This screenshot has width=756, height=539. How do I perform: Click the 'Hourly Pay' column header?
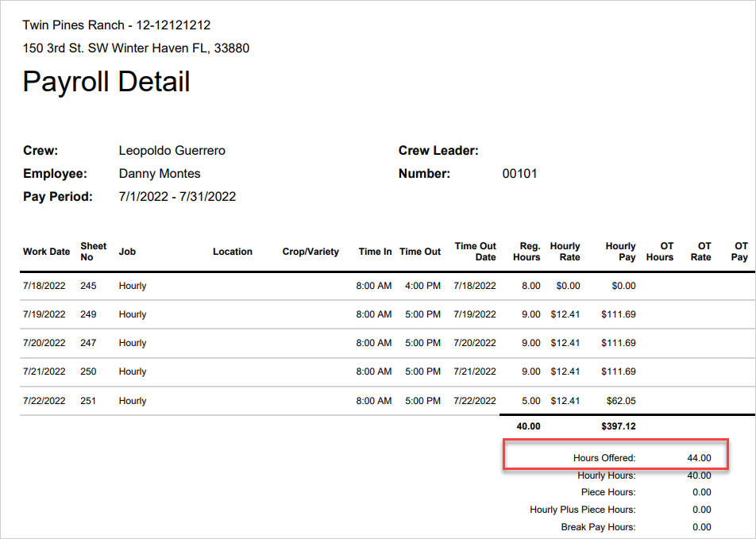click(620, 252)
